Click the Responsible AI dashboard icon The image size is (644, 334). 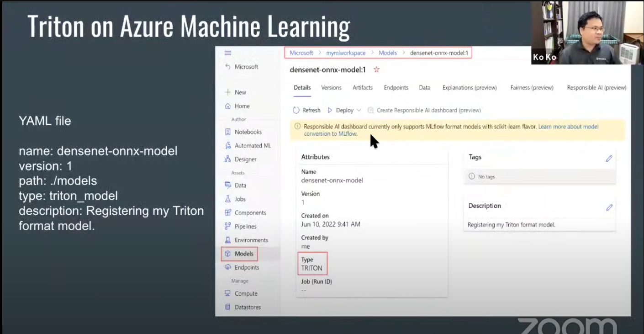pos(371,110)
